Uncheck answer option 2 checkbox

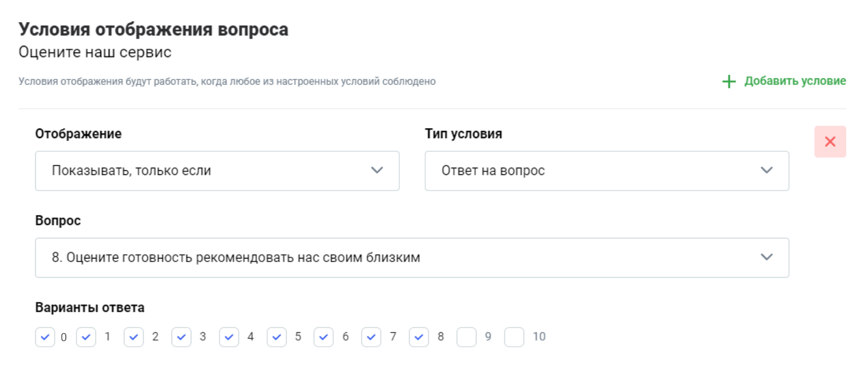(134, 337)
